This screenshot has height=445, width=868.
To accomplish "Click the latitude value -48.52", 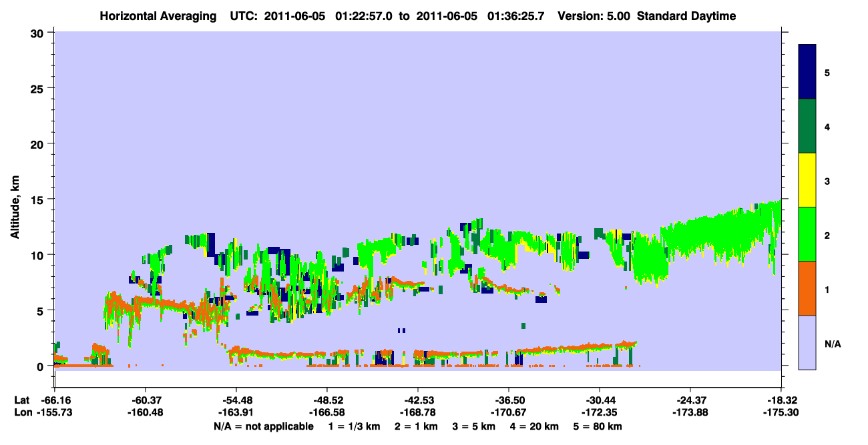I will point(327,400).
